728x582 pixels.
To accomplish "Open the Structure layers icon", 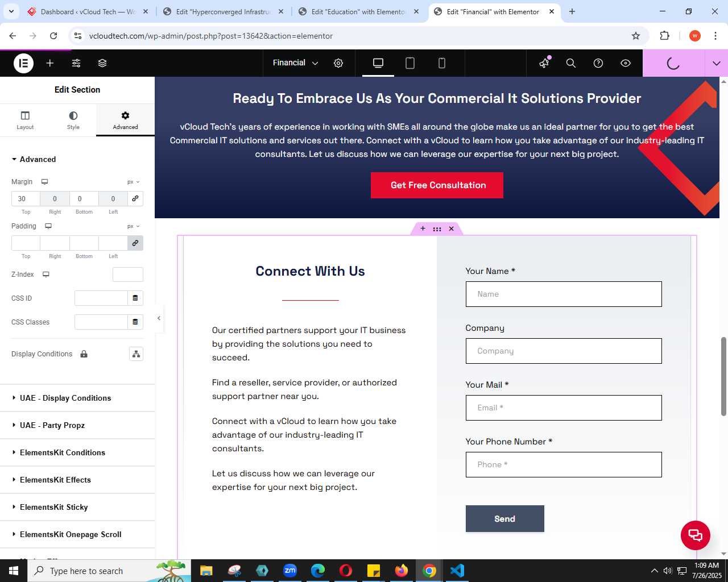I will pos(102,63).
